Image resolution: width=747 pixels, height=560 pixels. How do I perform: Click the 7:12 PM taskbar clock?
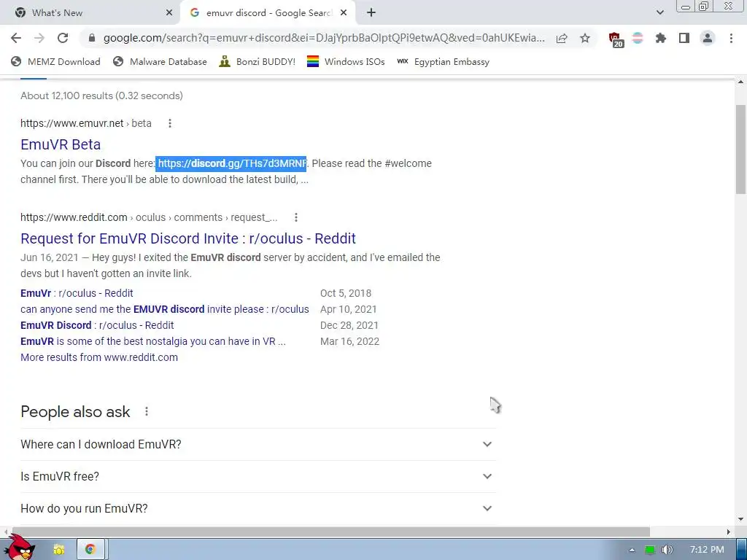point(707,550)
